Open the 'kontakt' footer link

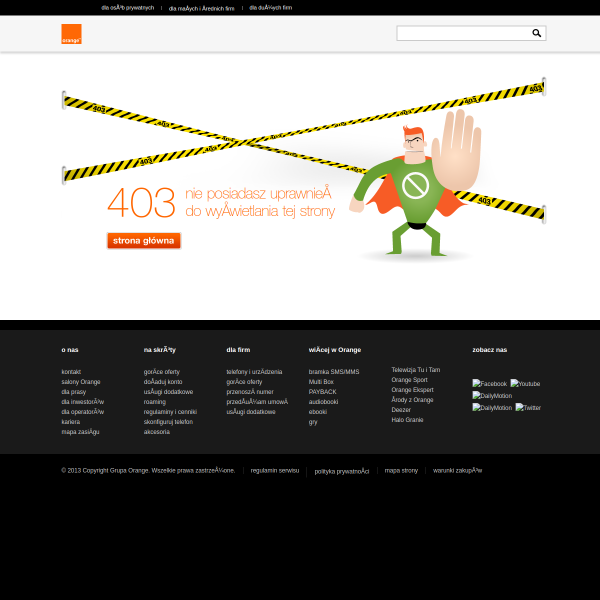coord(71,372)
